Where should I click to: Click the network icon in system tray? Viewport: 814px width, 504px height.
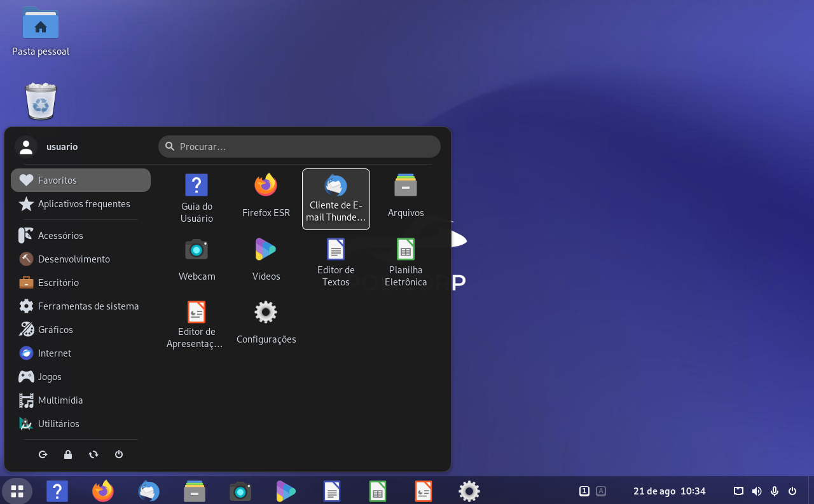point(739,491)
